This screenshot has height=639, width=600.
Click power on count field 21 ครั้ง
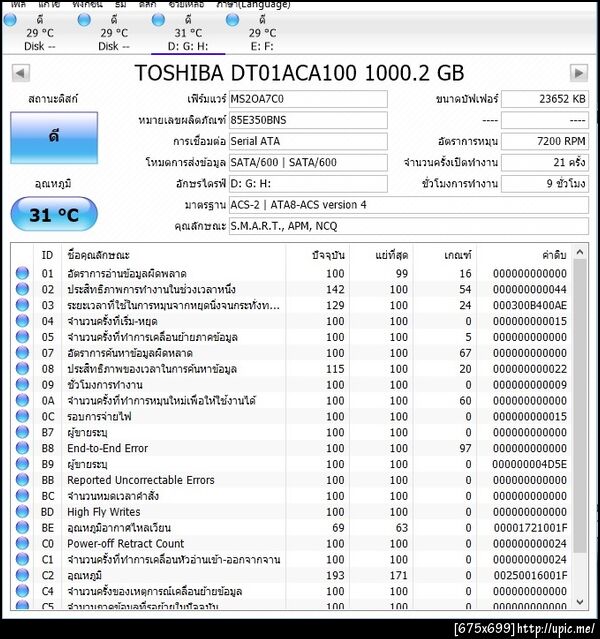click(x=545, y=163)
